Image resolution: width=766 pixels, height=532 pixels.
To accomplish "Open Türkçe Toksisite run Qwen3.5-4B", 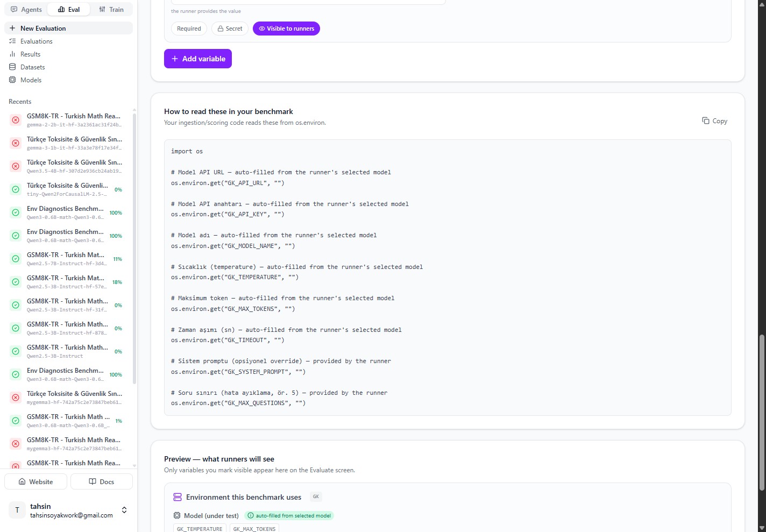I will coord(68,166).
